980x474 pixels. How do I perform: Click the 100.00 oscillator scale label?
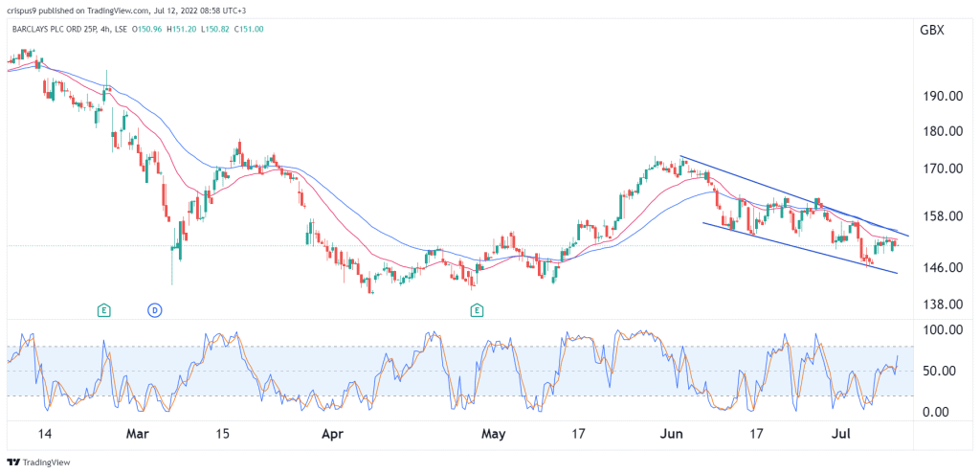pos(944,330)
